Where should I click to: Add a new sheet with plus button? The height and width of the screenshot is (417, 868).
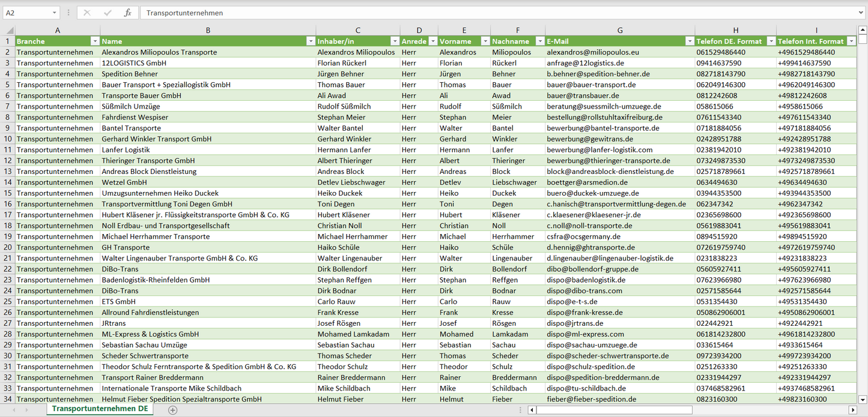click(x=173, y=410)
